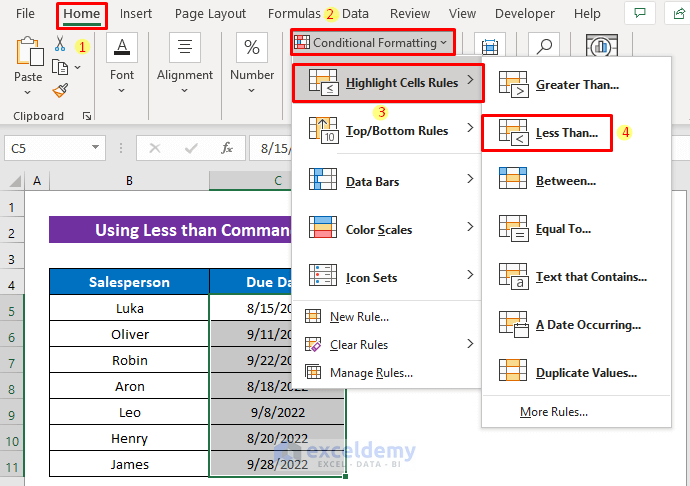Switch to the Insert tab
The image size is (690, 486).
pos(136,14)
